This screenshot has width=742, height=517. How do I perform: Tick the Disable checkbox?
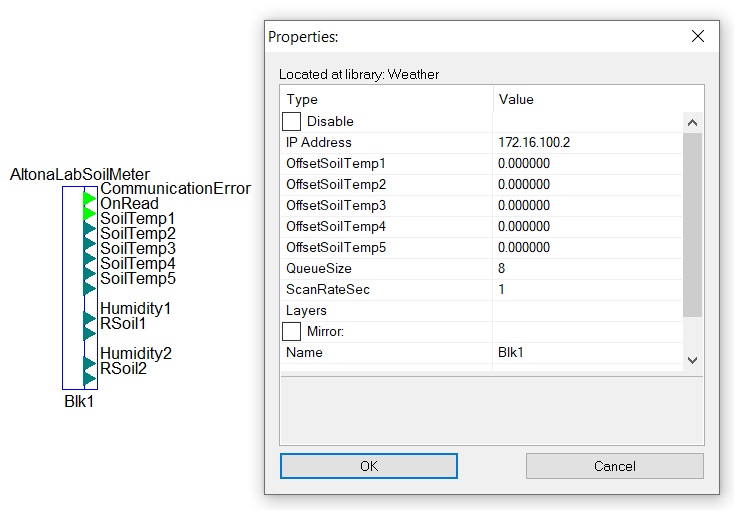point(291,121)
